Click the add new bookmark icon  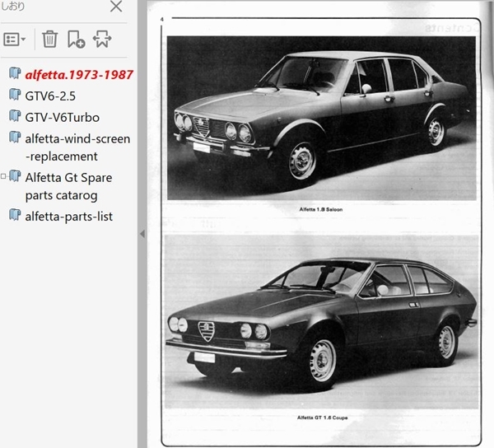[x=76, y=39]
